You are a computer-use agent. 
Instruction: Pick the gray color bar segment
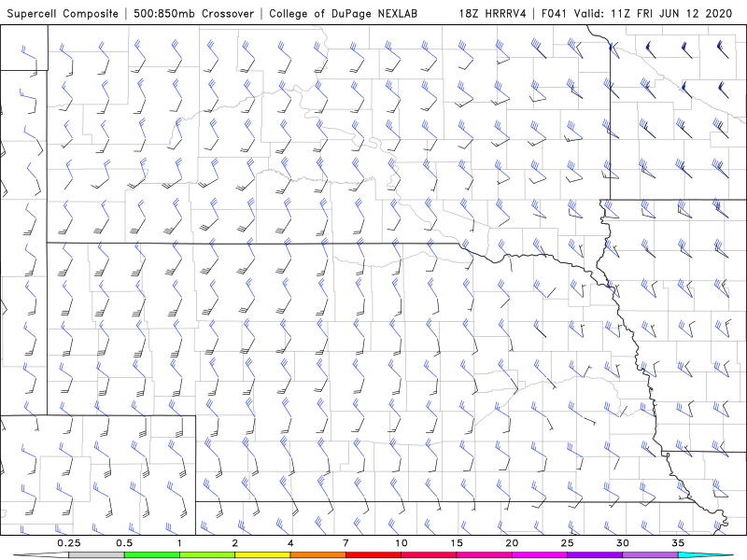point(97,555)
